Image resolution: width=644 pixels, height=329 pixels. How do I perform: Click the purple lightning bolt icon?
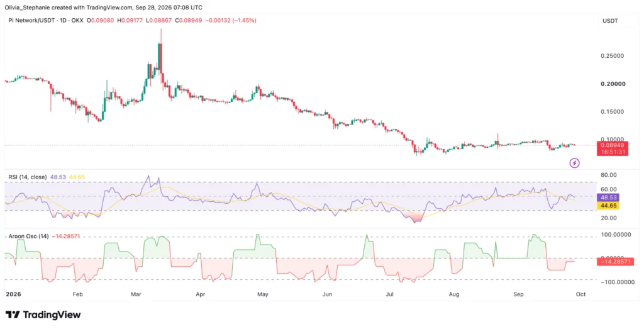[575, 163]
